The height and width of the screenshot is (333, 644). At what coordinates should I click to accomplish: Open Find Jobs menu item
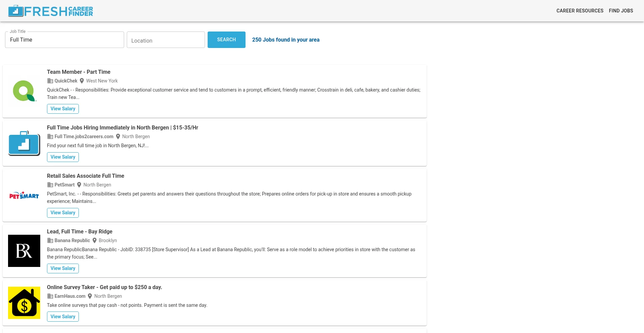point(621,11)
